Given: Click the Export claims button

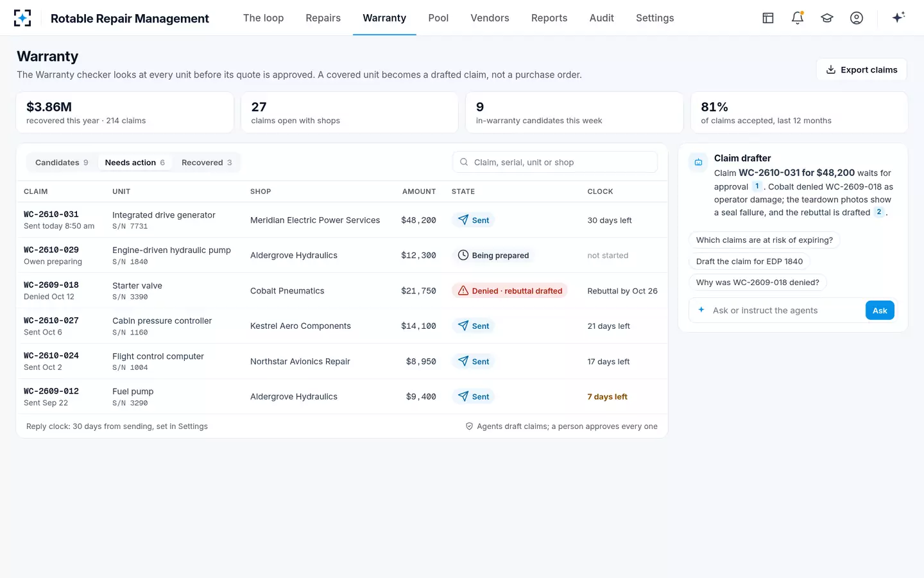Looking at the screenshot, I should pos(861,70).
